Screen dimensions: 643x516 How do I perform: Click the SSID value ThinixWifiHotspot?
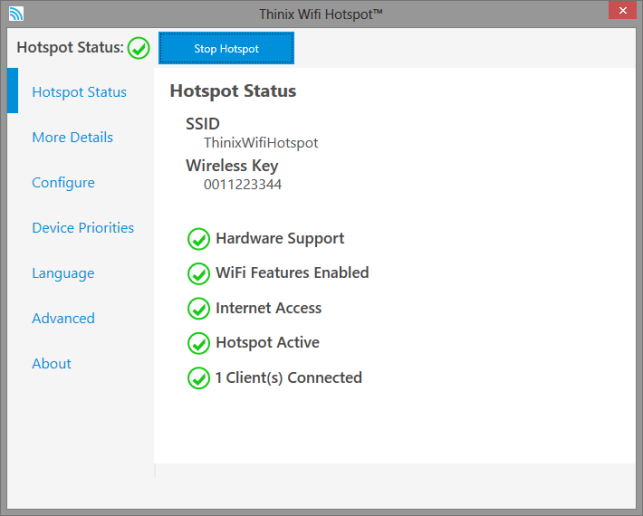tap(261, 143)
